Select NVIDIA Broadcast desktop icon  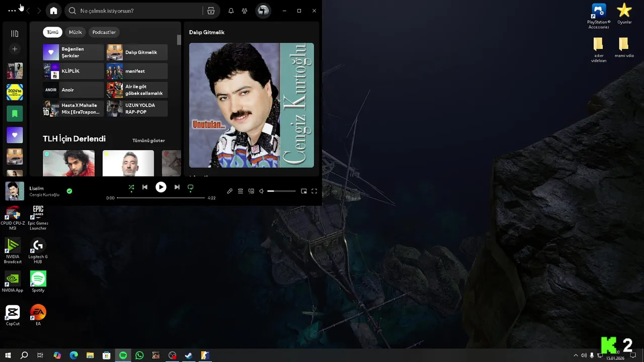(13, 251)
